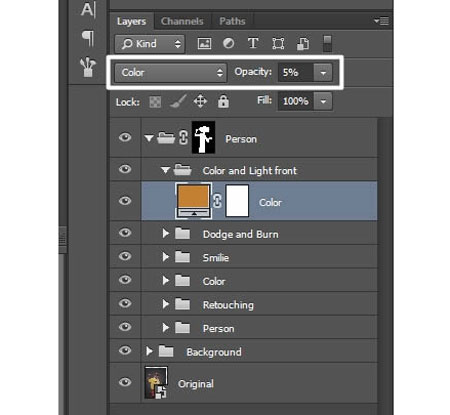The image size is (450, 415).
Task: Open the Brush Presets panel icon
Action: [88, 67]
